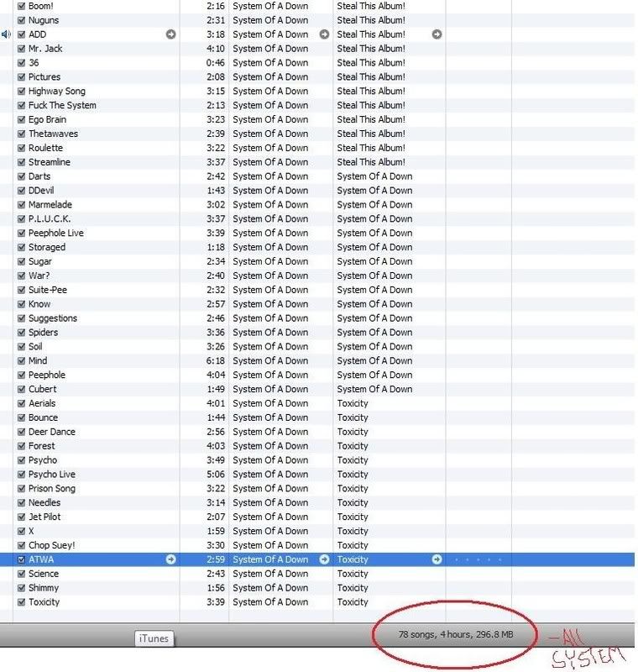Screen dimensions: 638x672
Task: Select the song 'Suggestions'
Action: [53, 318]
